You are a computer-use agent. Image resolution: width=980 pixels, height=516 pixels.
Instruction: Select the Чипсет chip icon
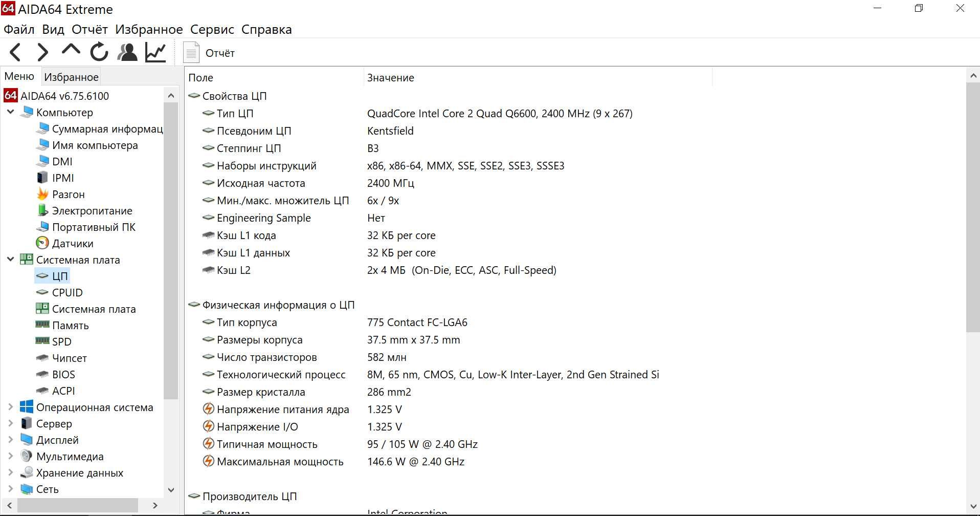[x=42, y=358]
